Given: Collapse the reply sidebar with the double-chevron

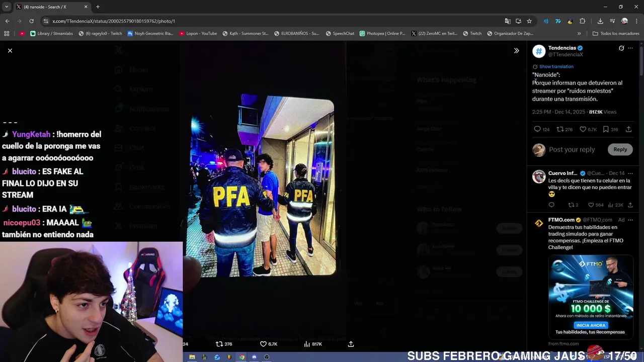Looking at the screenshot, I should 516,50.
